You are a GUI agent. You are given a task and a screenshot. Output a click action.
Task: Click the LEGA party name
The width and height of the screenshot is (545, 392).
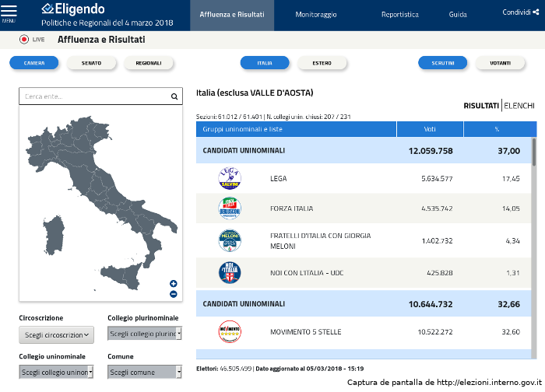[279, 178]
